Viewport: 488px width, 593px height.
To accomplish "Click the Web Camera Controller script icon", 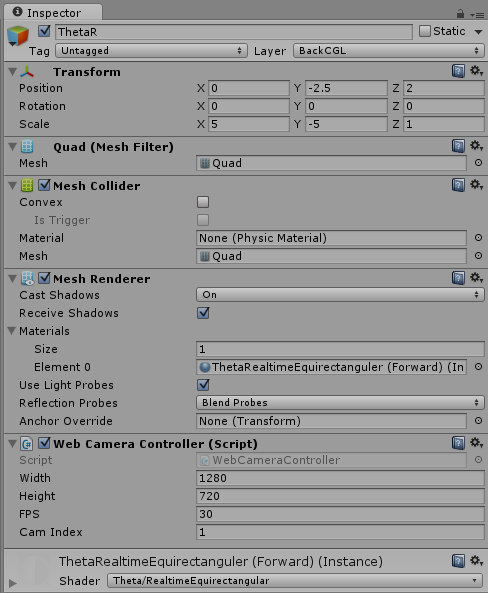I will click(27, 443).
